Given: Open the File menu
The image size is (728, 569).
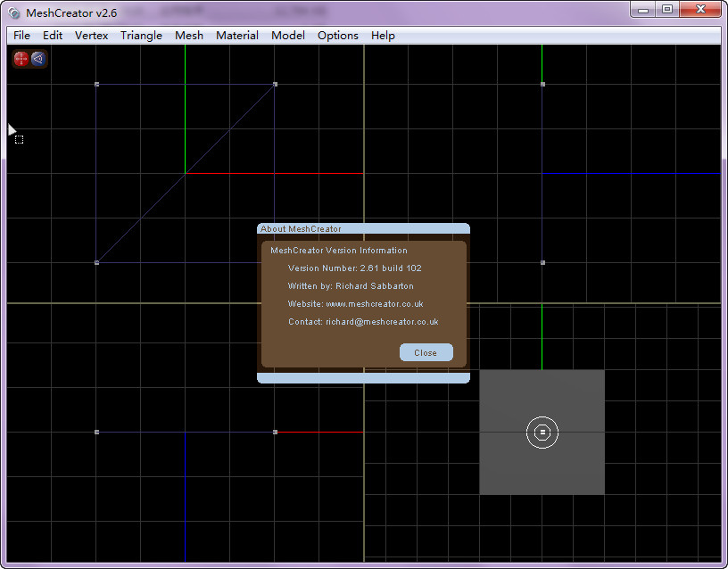Looking at the screenshot, I should [x=21, y=36].
